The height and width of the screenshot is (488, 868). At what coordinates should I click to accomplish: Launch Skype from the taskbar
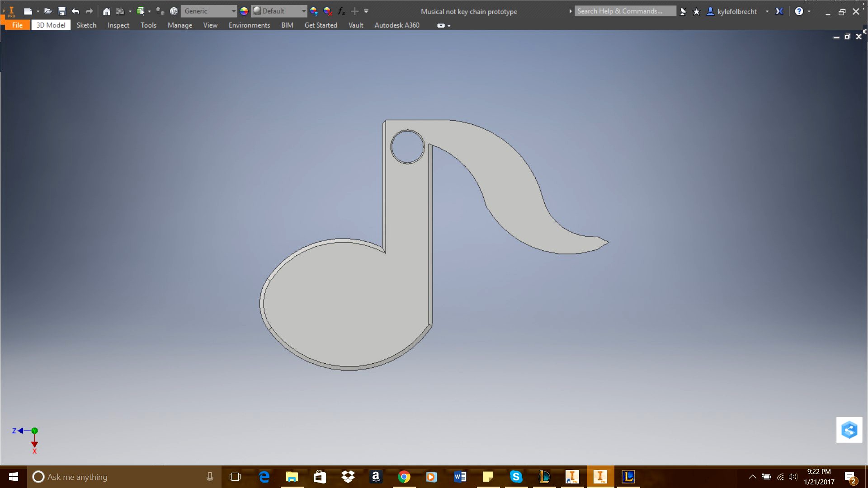[x=516, y=477]
